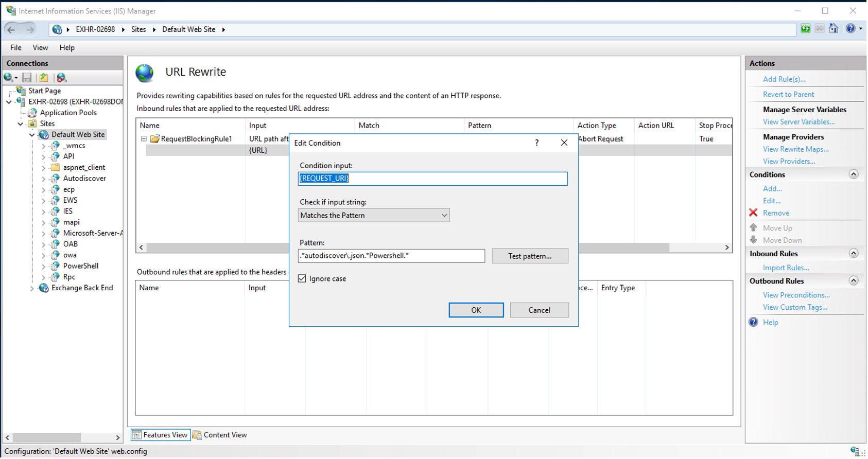This screenshot has width=868, height=459.
Task: Collapse the RequestBlockingRule1 rule row
Action: [144, 139]
